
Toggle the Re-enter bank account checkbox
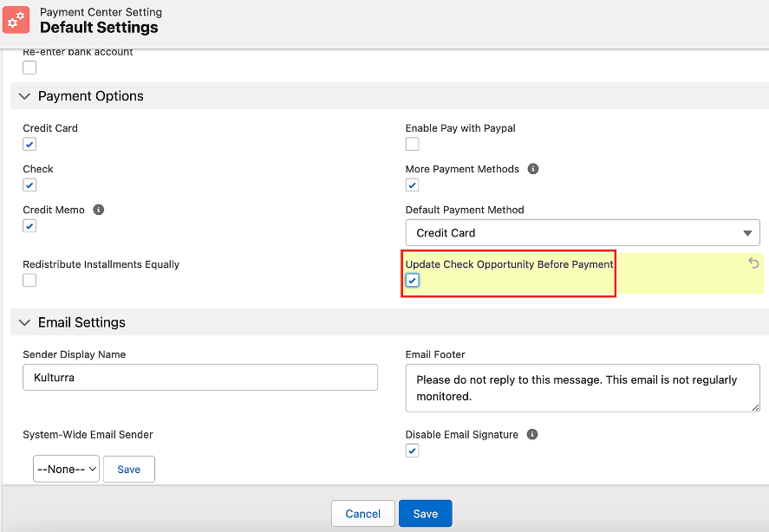[x=29, y=68]
